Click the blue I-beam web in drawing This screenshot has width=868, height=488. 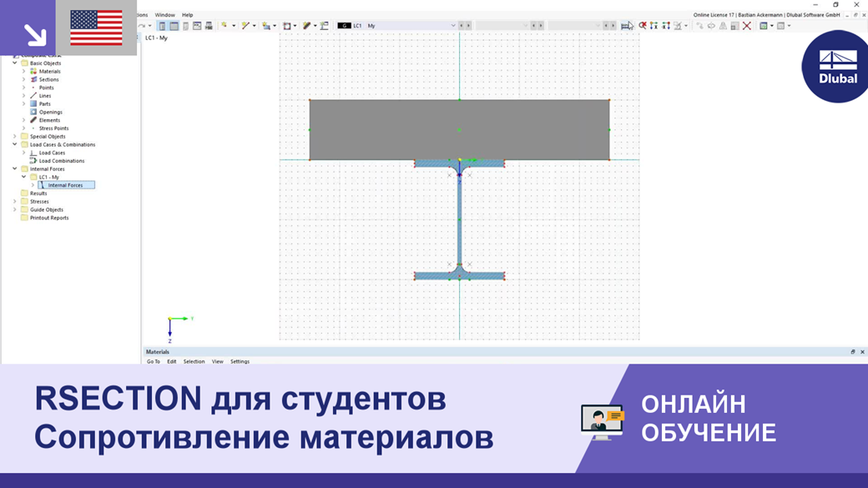point(460,221)
